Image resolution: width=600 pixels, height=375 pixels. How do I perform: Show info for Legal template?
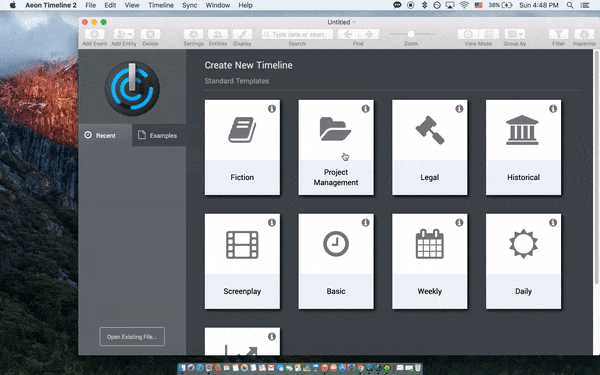pos(459,109)
